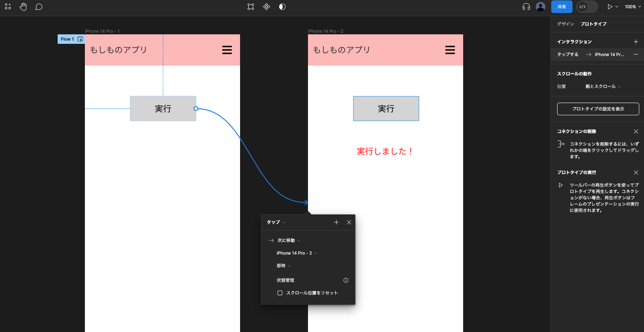Click the Flow 1 play icon
This screenshot has height=332, width=644.
pos(80,39)
